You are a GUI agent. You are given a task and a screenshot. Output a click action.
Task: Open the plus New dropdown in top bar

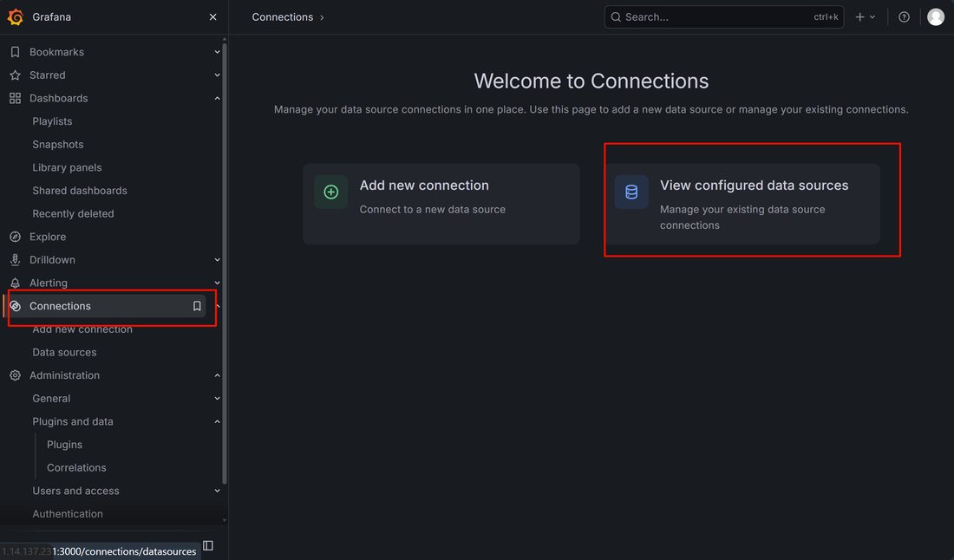click(x=866, y=17)
